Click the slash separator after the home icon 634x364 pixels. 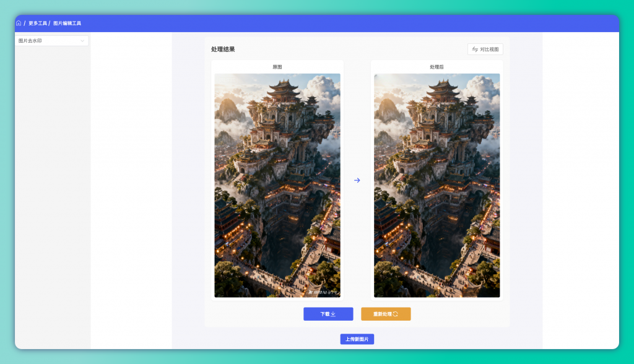(x=24, y=23)
